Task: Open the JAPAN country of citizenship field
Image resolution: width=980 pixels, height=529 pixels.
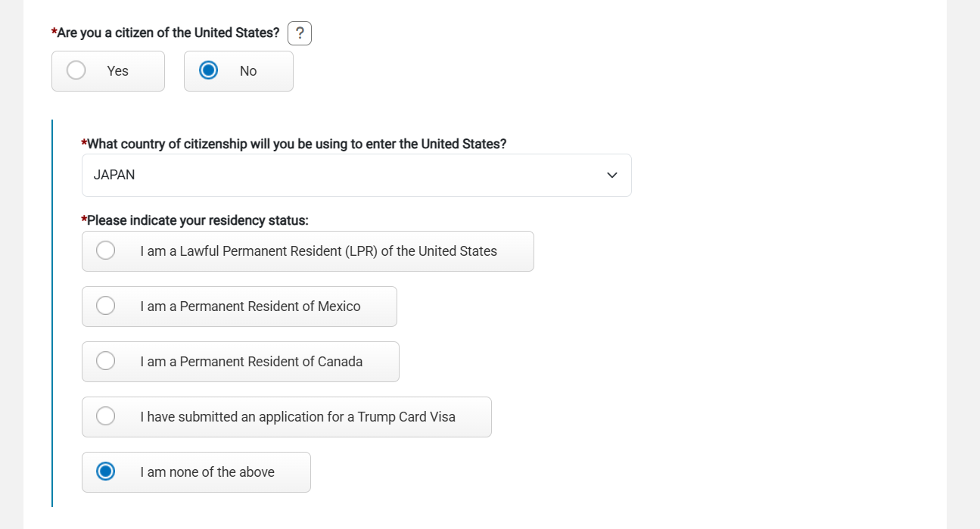Action: (356, 176)
